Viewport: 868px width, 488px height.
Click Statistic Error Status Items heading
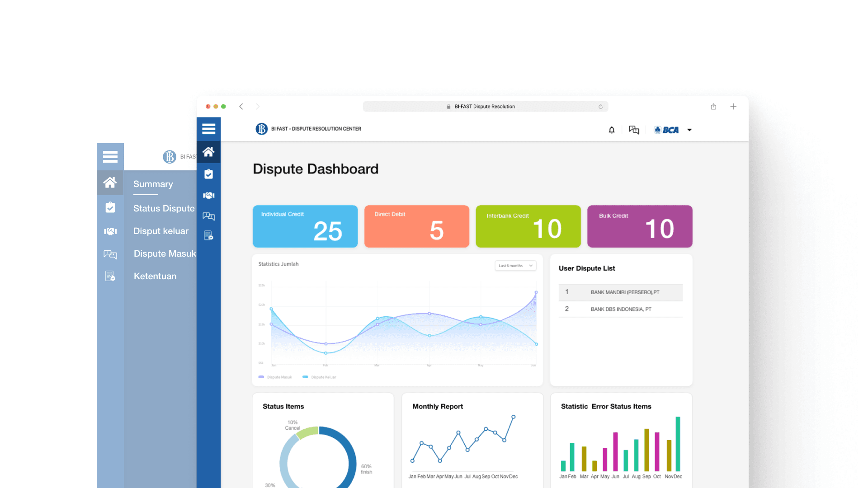pos(606,407)
